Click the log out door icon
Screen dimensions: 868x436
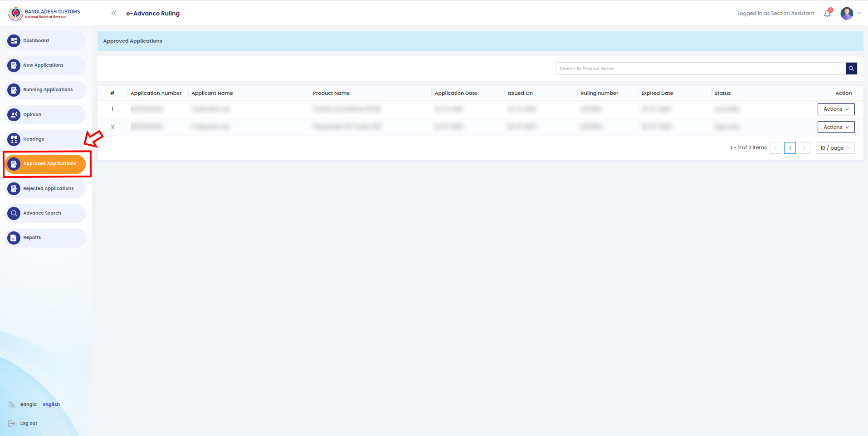(11, 423)
